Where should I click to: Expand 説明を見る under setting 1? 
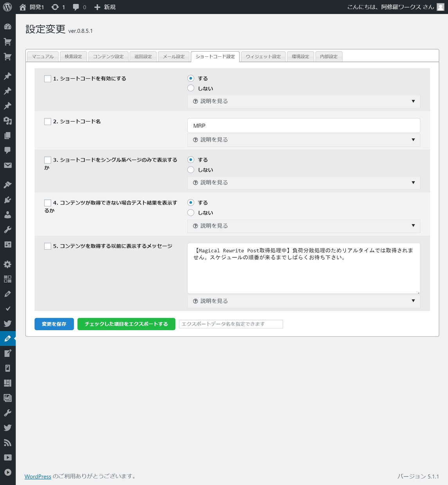[304, 101]
